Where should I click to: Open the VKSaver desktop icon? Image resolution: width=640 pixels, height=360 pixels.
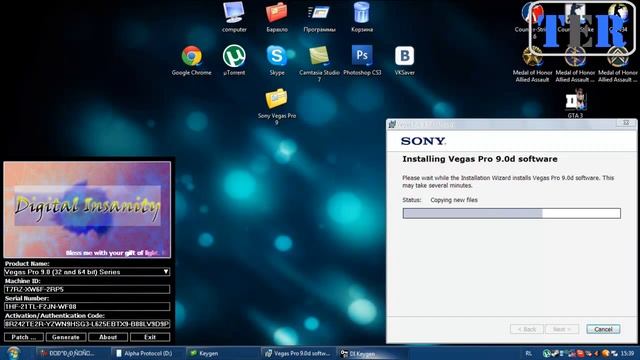[404, 60]
